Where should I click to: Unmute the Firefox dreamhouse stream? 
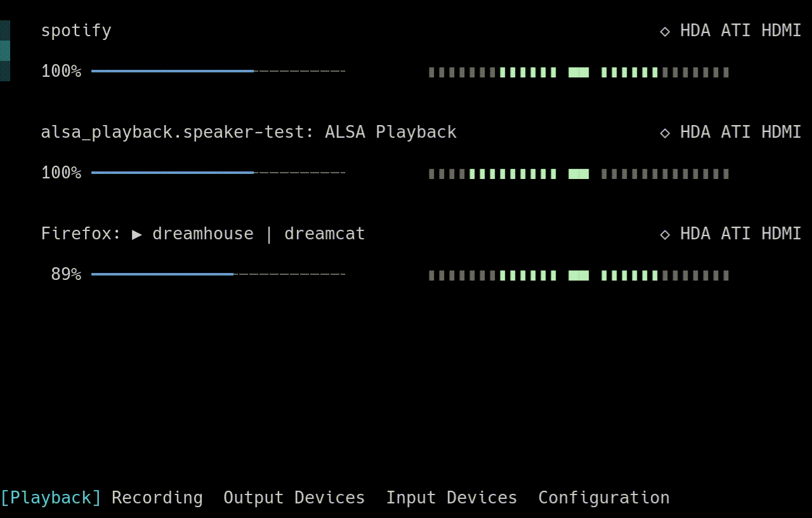pyautogui.click(x=66, y=274)
